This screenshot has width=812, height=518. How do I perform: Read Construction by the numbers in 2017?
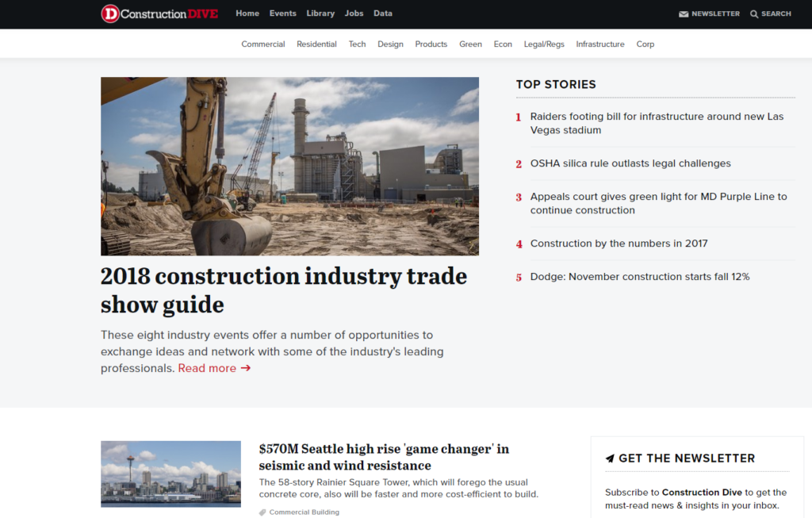(619, 244)
